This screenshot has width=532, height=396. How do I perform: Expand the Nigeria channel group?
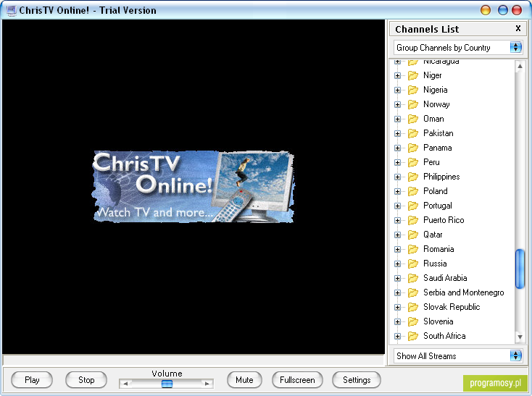click(398, 90)
